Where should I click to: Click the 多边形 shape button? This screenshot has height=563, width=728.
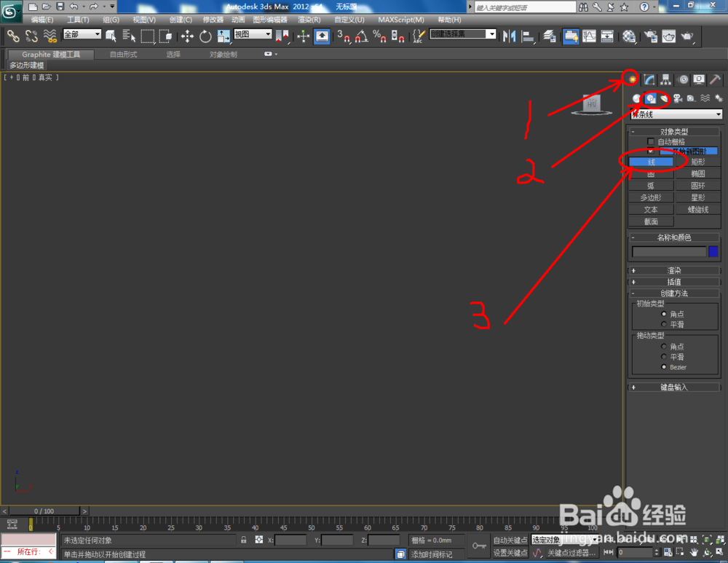[651, 197]
